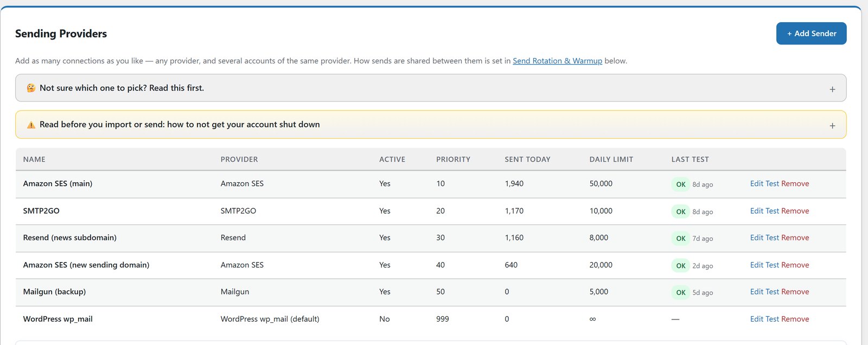Select the 'Amazon SES (main)' name cell
Viewport: 868px width, 345px height.
pyautogui.click(x=58, y=184)
